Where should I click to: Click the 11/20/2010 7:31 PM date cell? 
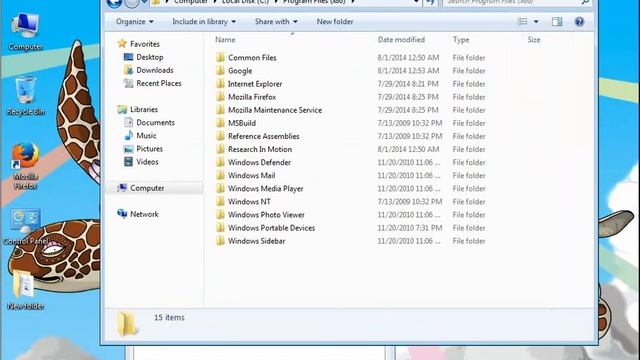click(x=410, y=228)
